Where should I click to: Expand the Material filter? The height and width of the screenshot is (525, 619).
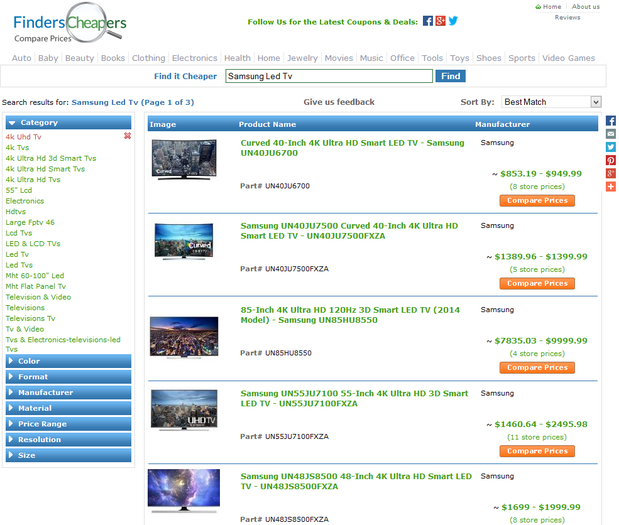click(68, 408)
